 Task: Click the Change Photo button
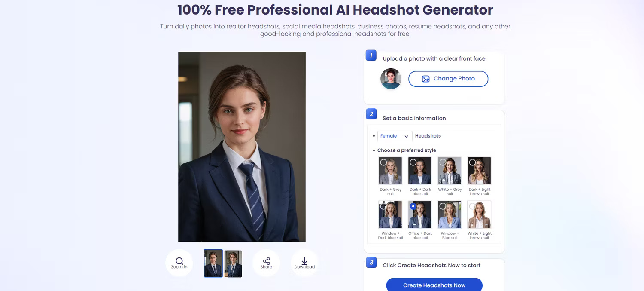[x=448, y=79]
